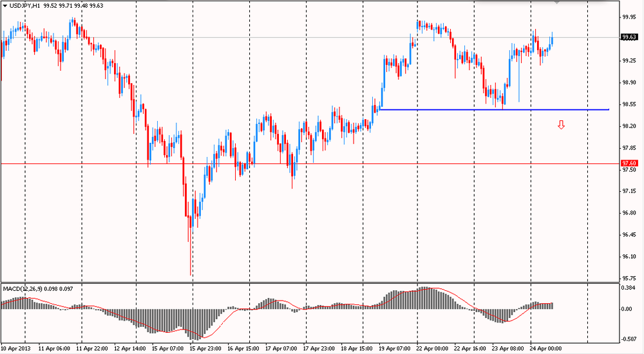Click the 96.45 price scale label
644x354 pixels.
[x=629, y=235]
